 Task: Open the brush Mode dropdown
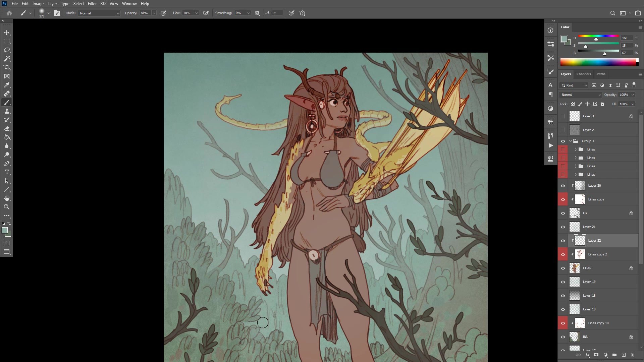[99, 13]
